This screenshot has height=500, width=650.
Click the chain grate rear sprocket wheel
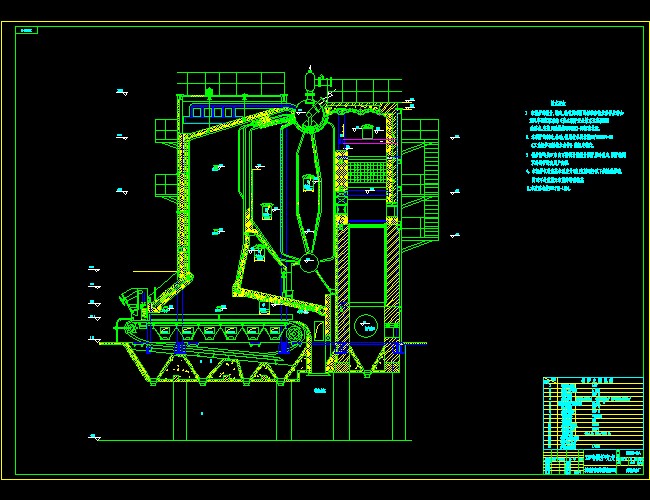pos(294,334)
